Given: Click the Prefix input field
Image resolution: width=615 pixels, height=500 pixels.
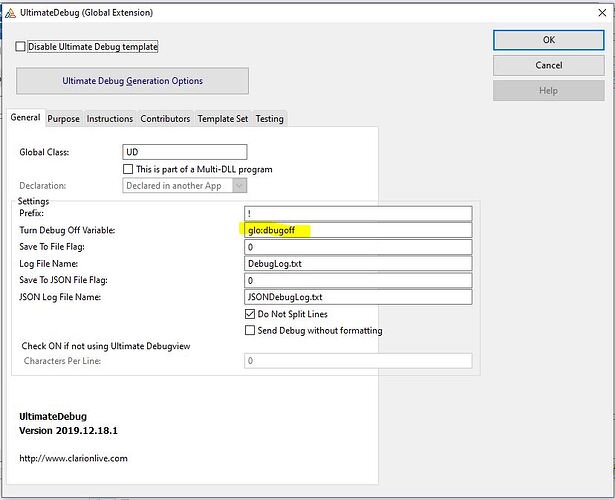Looking at the screenshot, I should tap(358, 213).
